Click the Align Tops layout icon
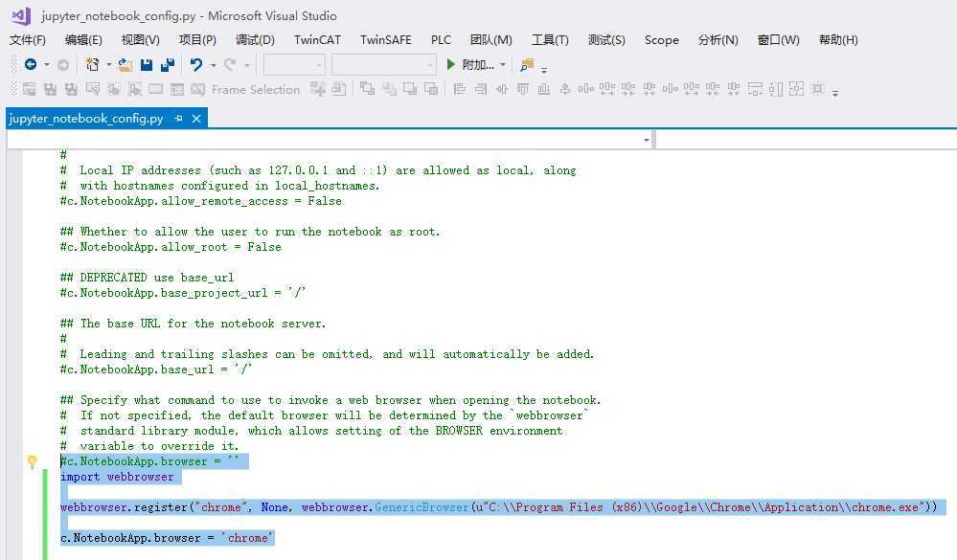 pos(523,90)
